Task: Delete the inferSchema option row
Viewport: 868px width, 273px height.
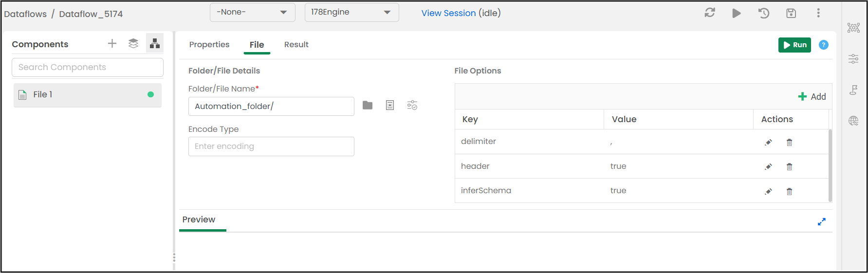Action: click(x=789, y=192)
